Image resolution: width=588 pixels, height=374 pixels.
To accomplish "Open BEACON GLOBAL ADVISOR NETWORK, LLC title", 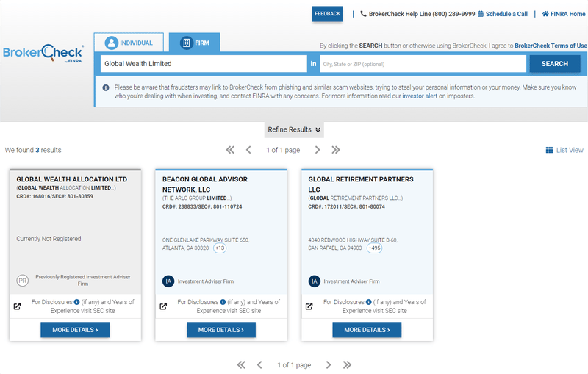I will (205, 184).
